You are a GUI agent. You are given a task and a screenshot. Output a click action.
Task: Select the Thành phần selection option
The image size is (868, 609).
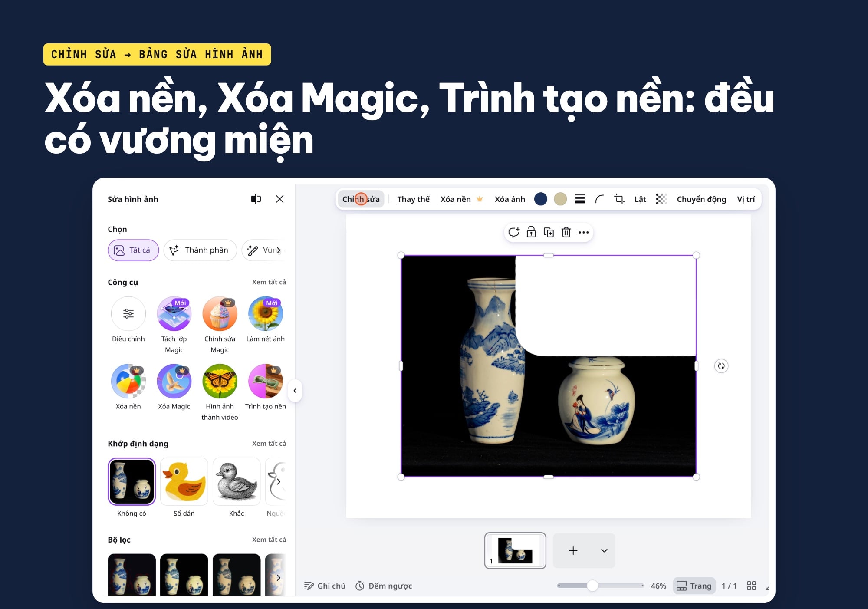[200, 250]
